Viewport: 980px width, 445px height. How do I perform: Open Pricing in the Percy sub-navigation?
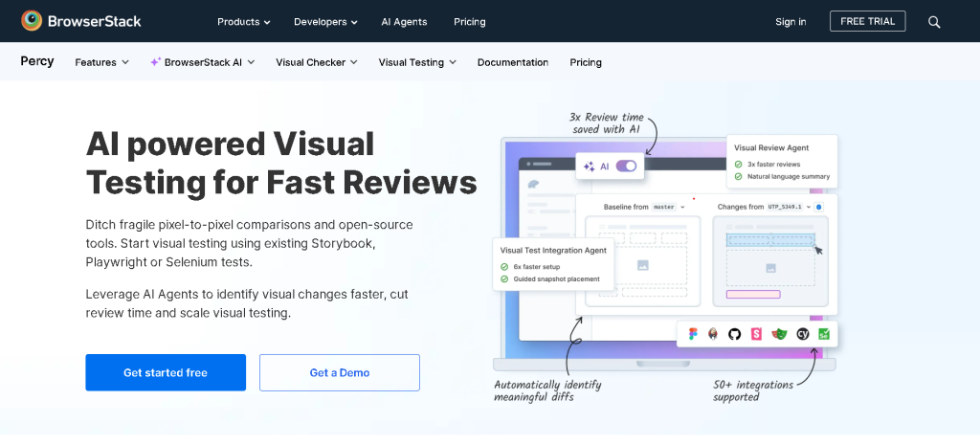(x=586, y=62)
